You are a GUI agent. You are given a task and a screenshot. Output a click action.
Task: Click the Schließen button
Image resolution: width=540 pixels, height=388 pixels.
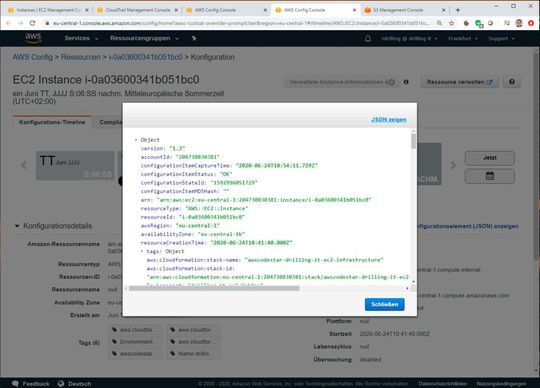(x=384, y=304)
